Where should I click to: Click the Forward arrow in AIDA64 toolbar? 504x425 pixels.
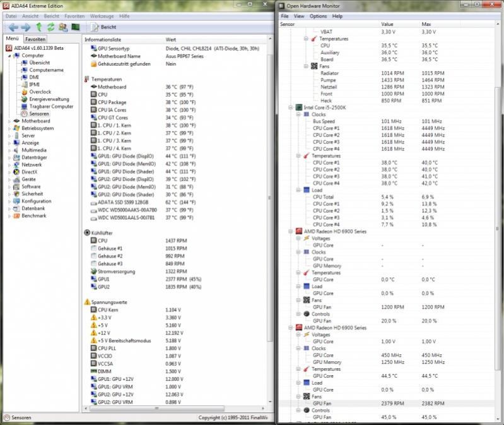click(26, 27)
